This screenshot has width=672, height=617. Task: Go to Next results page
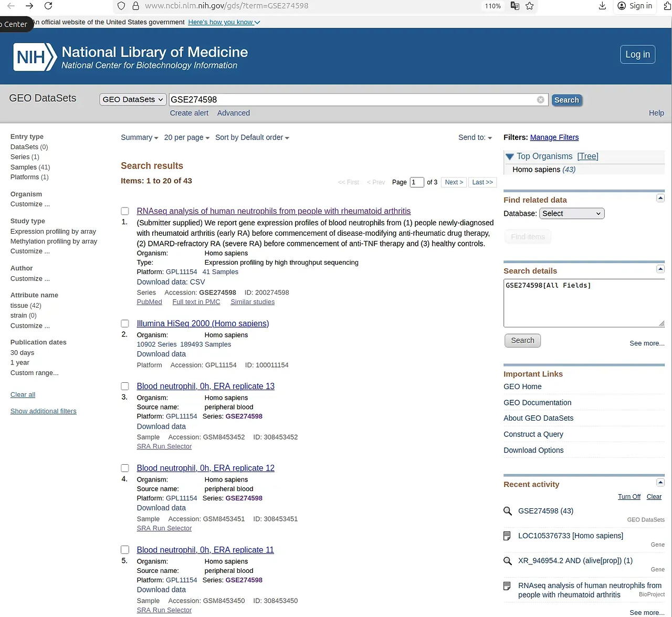click(454, 182)
